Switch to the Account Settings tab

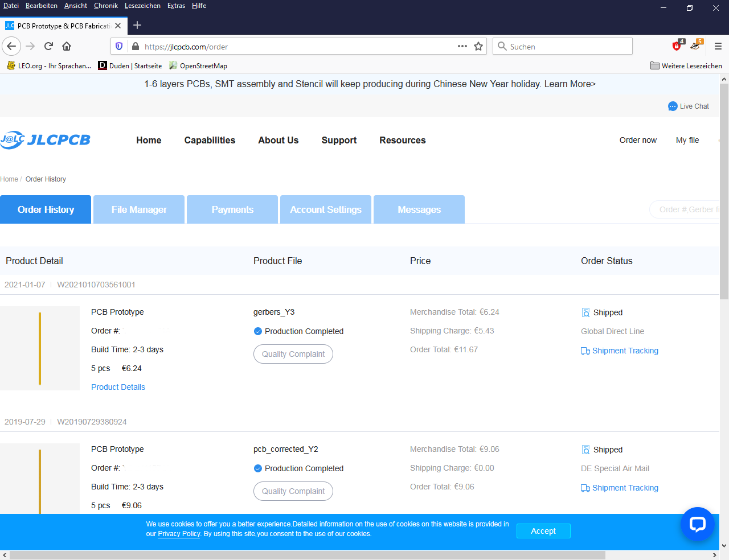click(326, 209)
